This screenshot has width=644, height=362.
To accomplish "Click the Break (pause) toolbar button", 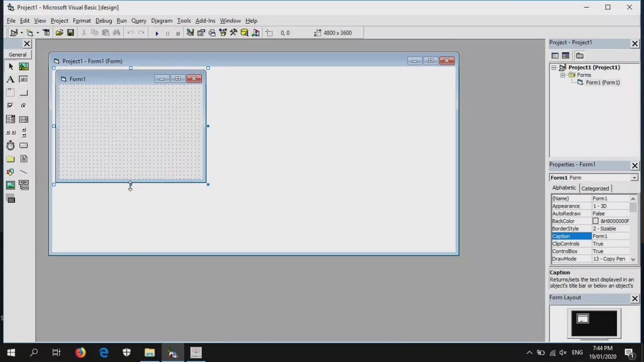I will tap(168, 33).
